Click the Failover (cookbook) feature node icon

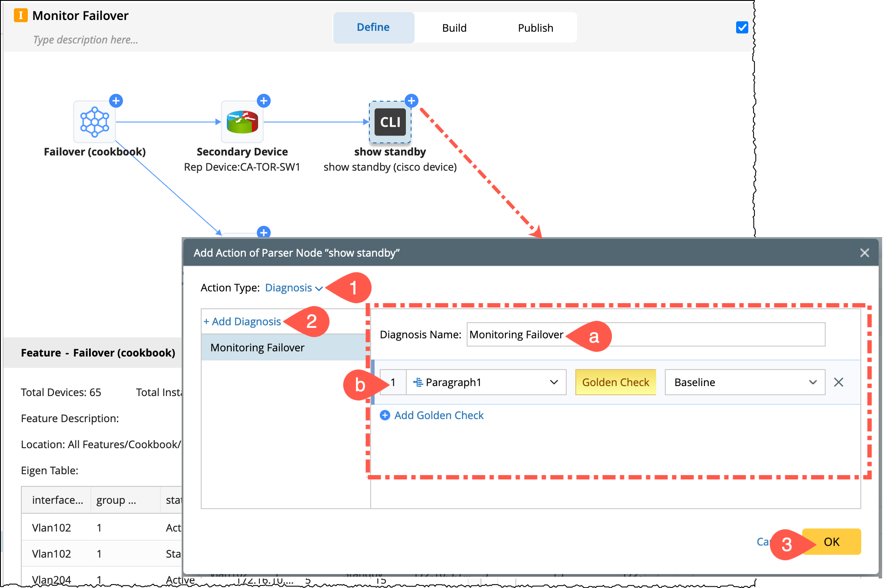[x=94, y=122]
